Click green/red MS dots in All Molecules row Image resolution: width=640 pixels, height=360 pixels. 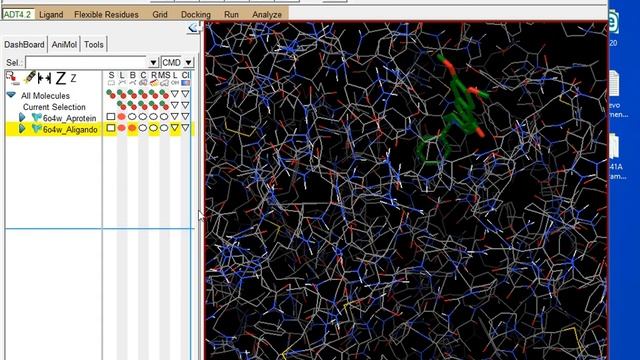[x=164, y=94]
